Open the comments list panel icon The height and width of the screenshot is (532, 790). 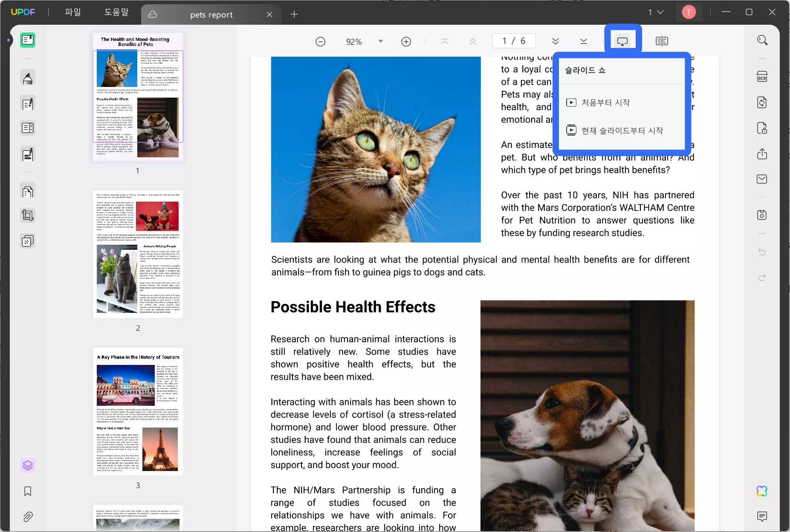(762, 517)
